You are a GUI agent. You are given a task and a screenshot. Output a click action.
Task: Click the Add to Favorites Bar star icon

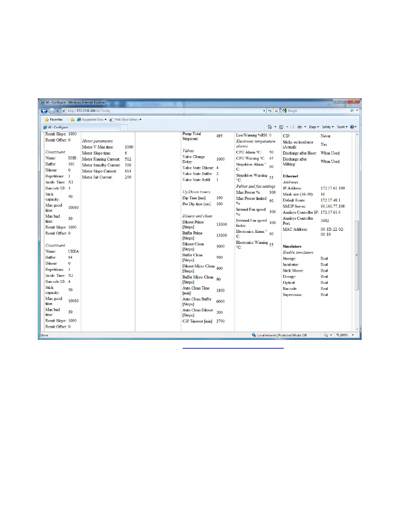(72, 120)
